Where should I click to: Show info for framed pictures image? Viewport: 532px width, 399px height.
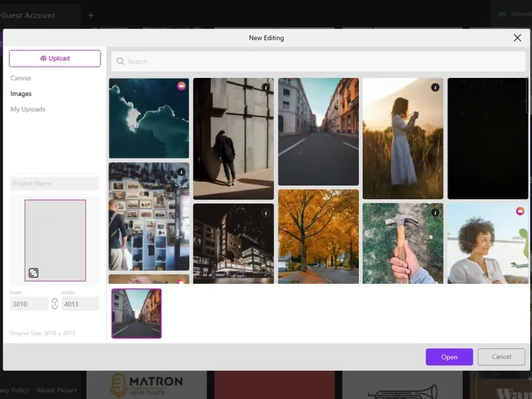tap(181, 172)
